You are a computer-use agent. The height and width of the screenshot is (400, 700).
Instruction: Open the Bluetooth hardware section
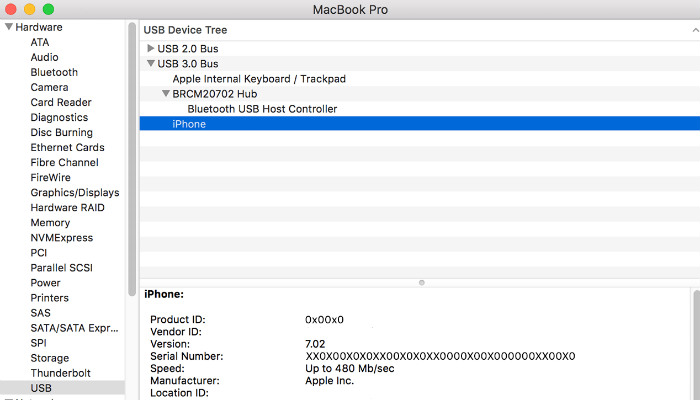pyautogui.click(x=54, y=72)
